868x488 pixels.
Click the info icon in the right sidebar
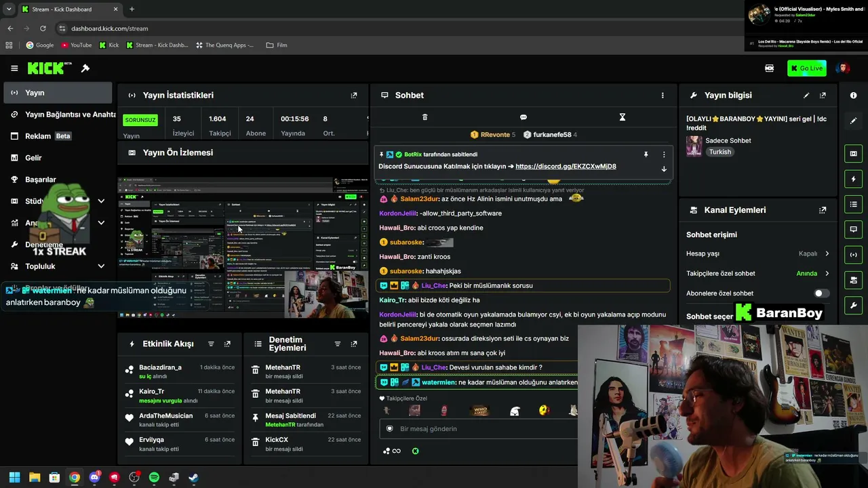[x=853, y=96]
